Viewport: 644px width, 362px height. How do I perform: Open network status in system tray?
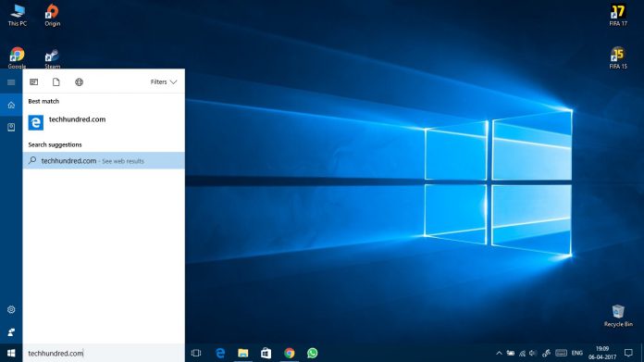[522, 353]
